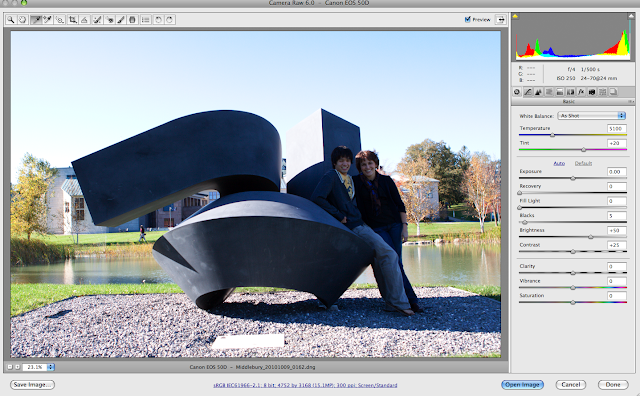The height and width of the screenshot is (396, 640).
Task: Select the Zoom tool
Action: [11, 20]
